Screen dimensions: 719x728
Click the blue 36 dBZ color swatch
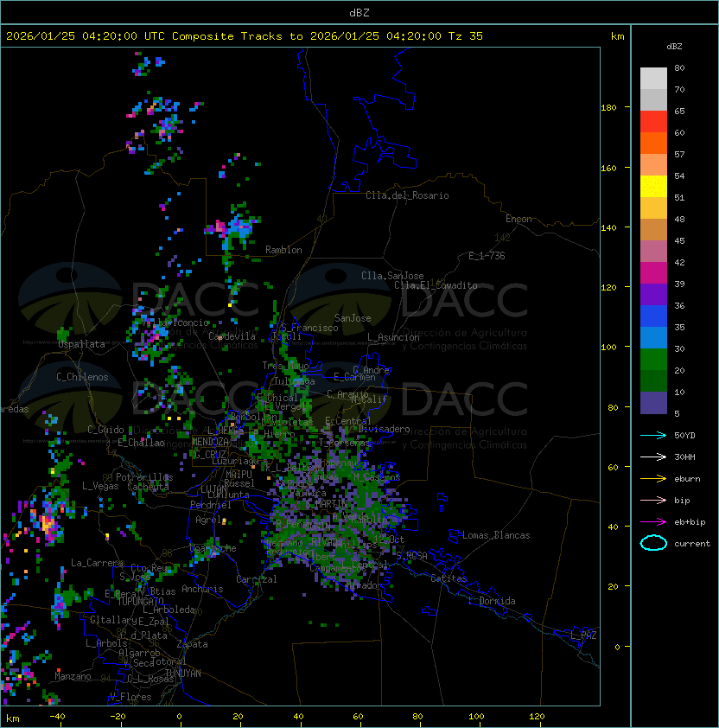(x=653, y=316)
